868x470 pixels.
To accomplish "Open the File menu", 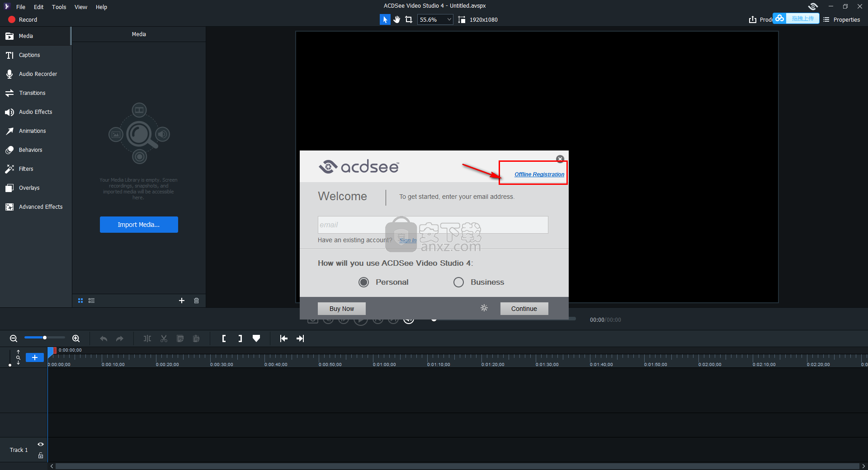I will pos(21,7).
